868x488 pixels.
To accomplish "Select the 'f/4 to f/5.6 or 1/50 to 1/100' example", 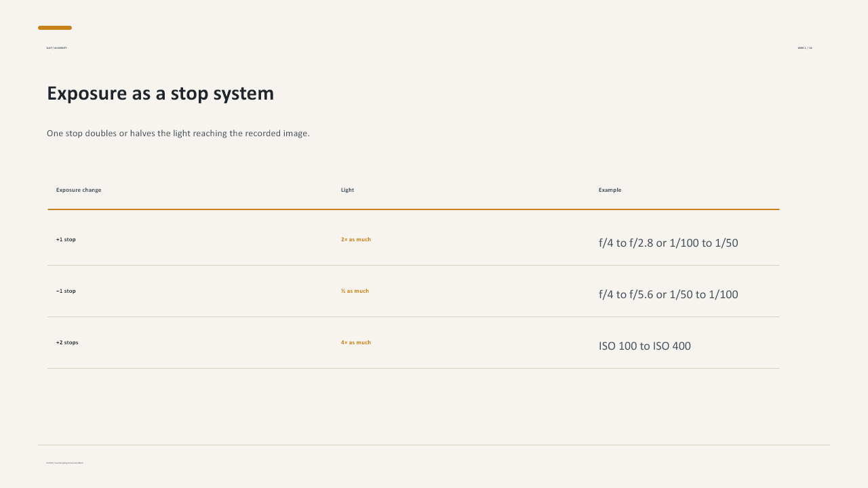I will pos(668,294).
